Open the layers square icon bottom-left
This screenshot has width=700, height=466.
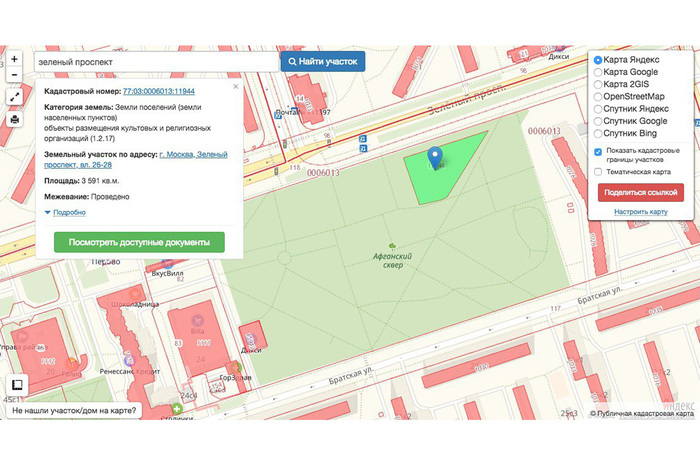point(16,384)
